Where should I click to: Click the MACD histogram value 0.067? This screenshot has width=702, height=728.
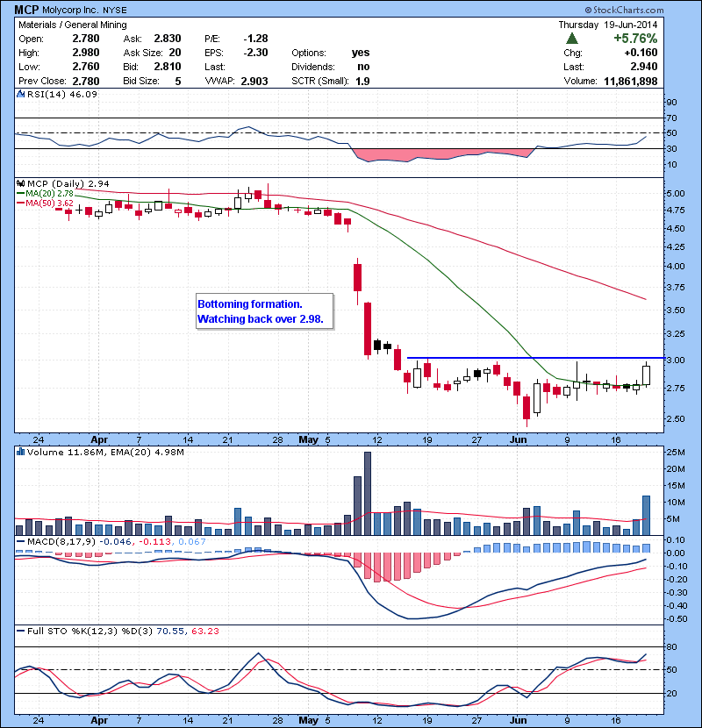point(192,542)
